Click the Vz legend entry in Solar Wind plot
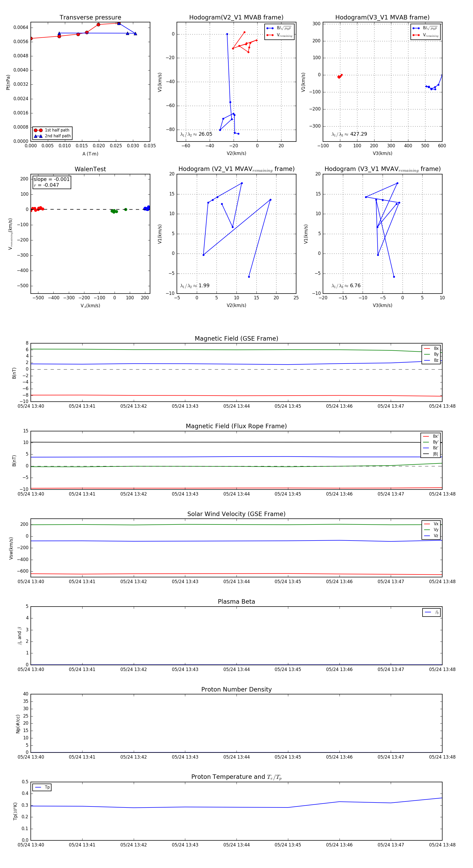 [x=431, y=536]
